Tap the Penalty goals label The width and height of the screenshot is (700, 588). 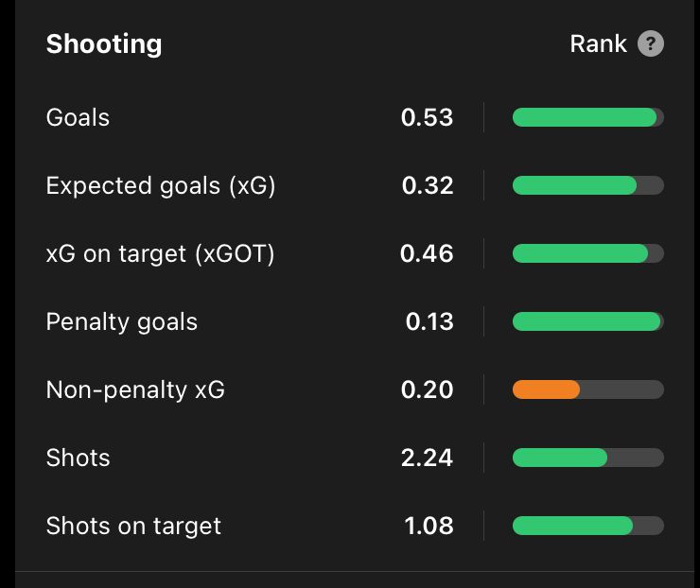click(x=122, y=321)
